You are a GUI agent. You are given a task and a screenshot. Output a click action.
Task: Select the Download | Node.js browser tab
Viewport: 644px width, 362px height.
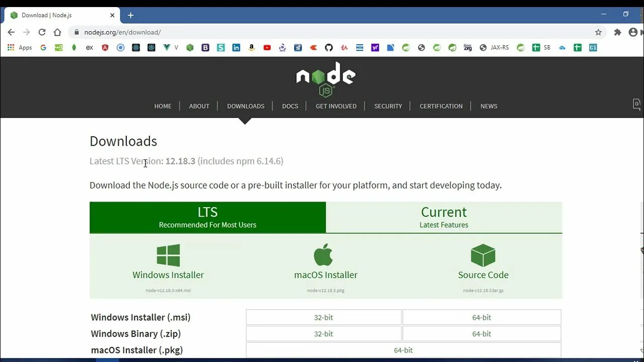coord(62,15)
